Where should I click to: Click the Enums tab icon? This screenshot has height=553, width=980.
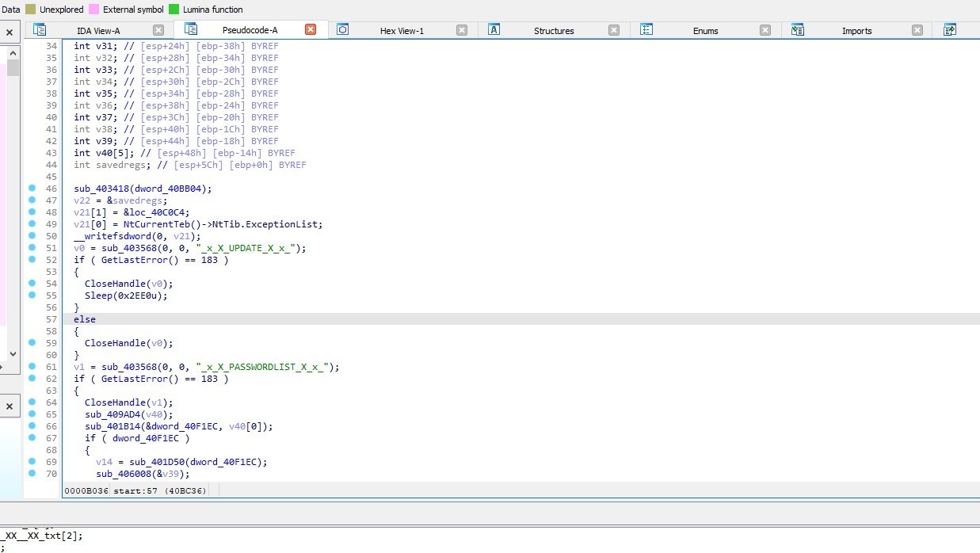(646, 30)
